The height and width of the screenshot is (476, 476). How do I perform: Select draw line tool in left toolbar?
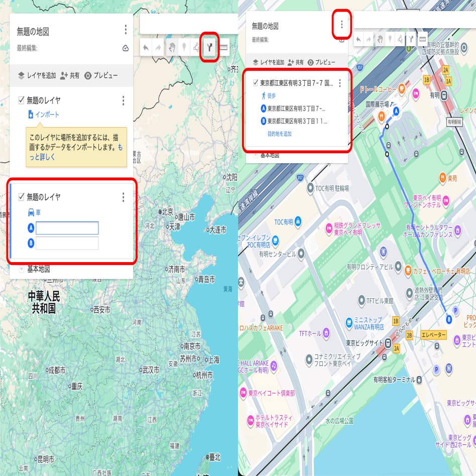(x=196, y=47)
